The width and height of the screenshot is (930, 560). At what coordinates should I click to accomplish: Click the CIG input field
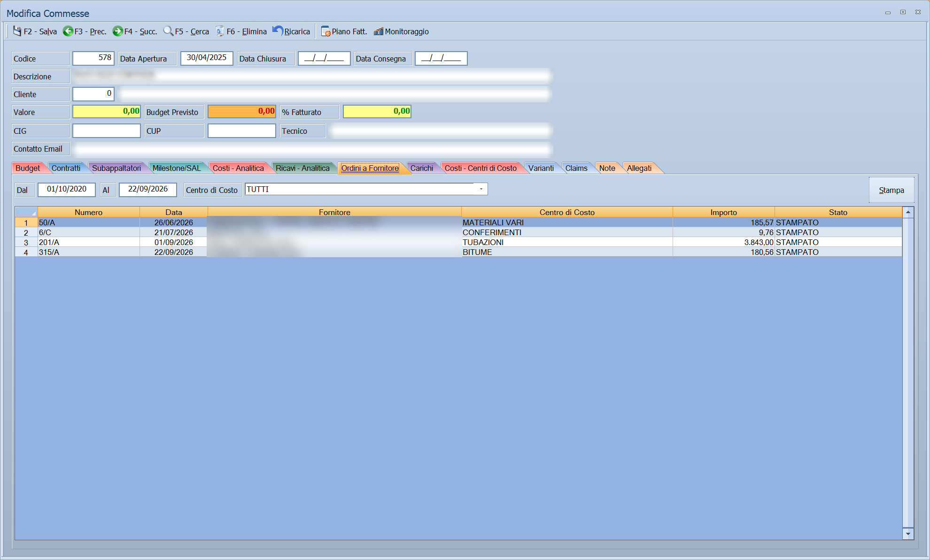coord(107,130)
